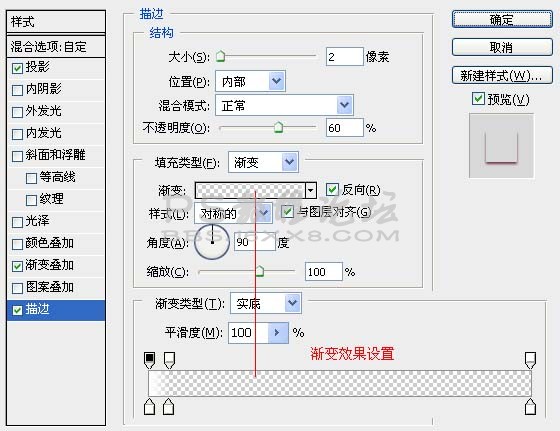Image resolution: width=560 pixels, height=431 pixels.
Task: Select the right-end opacity stop above gradient
Action: [530, 360]
